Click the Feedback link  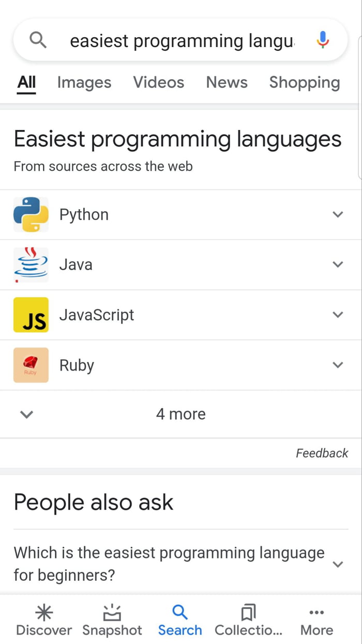tap(322, 453)
